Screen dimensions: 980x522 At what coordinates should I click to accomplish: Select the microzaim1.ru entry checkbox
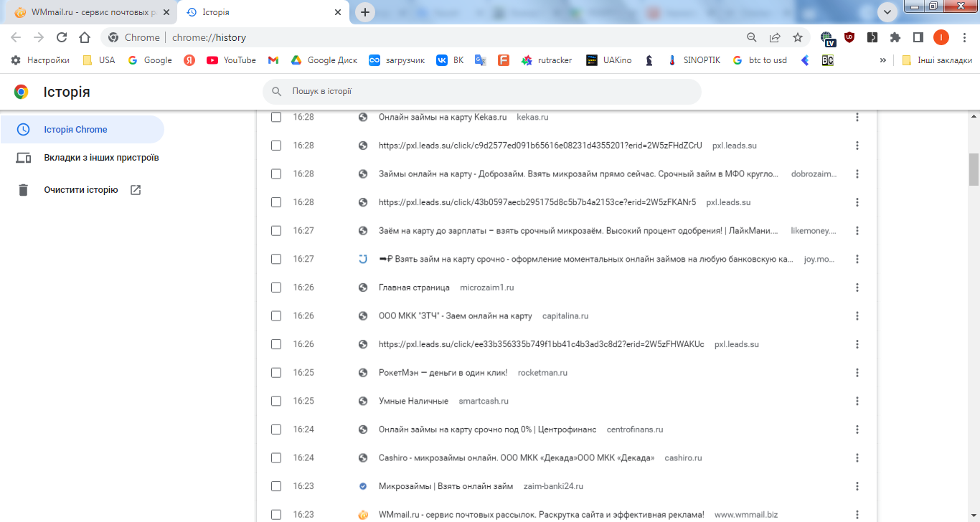[x=276, y=288]
